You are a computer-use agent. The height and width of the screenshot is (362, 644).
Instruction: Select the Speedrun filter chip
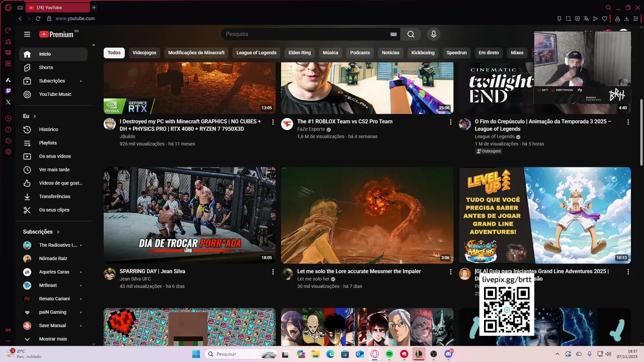457,53
